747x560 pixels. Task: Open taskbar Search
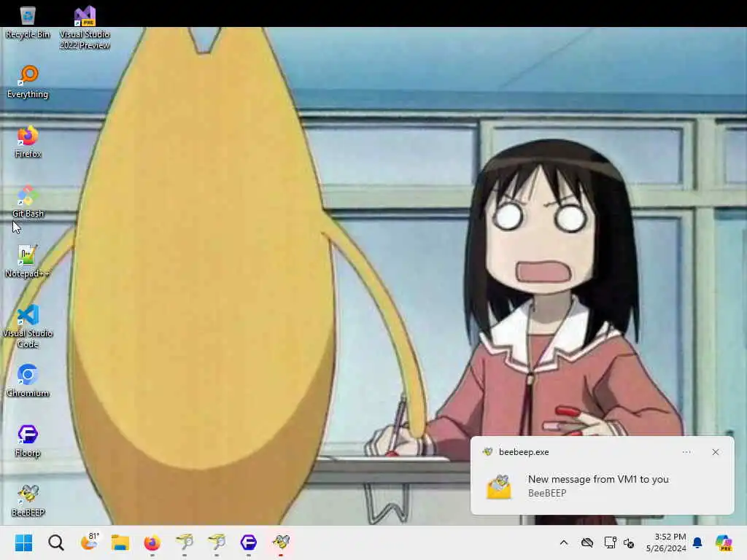pyautogui.click(x=55, y=542)
